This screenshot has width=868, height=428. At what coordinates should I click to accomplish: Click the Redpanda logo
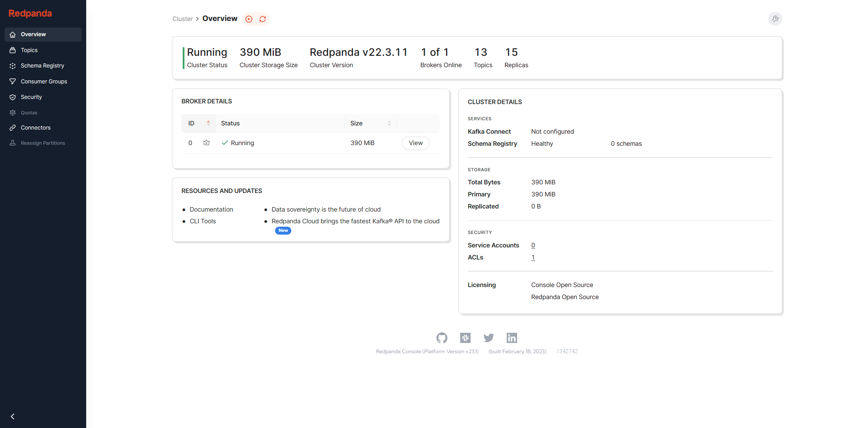[x=30, y=13]
